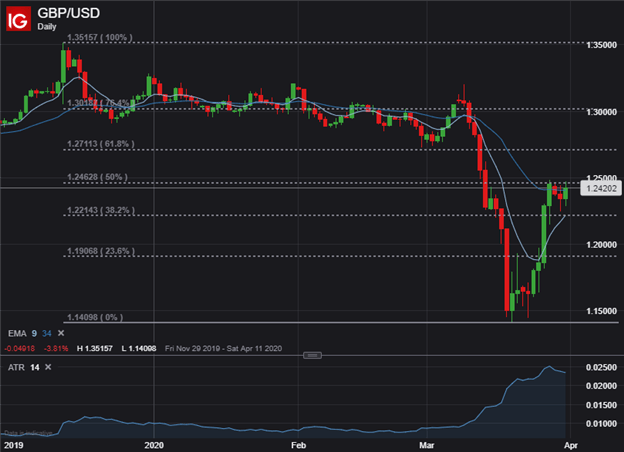Click the 0.02500 ATR axis label
Image resolution: width=624 pixels, height=452 pixels.
pos(601,367)
